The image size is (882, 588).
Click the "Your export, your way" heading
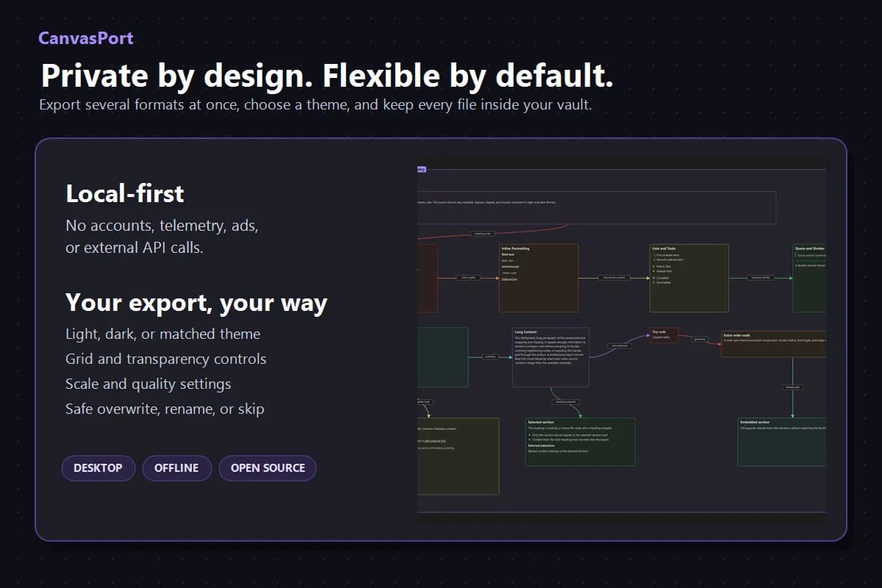(196, 303)
